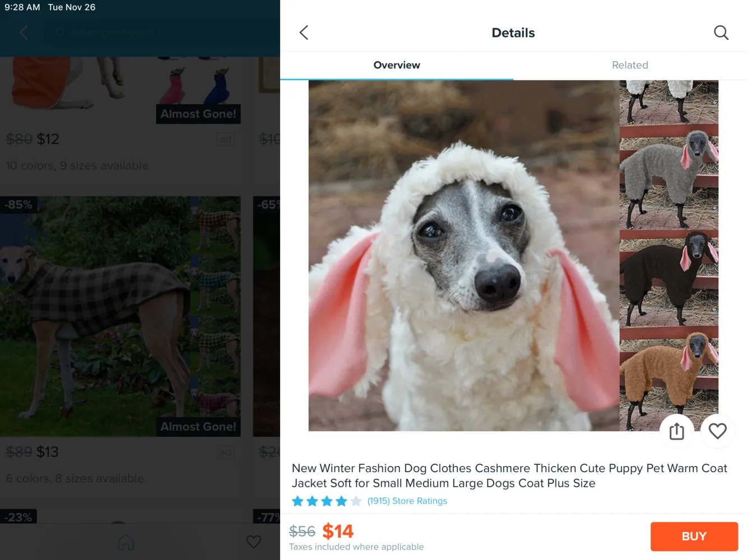Open search from the Details header
The width and height of the screenshot is (747, 560).
click(x=721, y=32)
